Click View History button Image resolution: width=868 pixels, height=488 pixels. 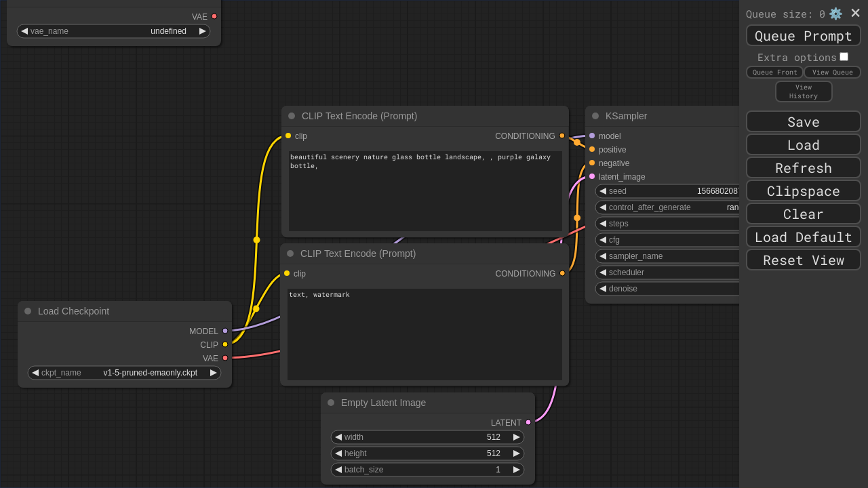[x=804, y=91]
